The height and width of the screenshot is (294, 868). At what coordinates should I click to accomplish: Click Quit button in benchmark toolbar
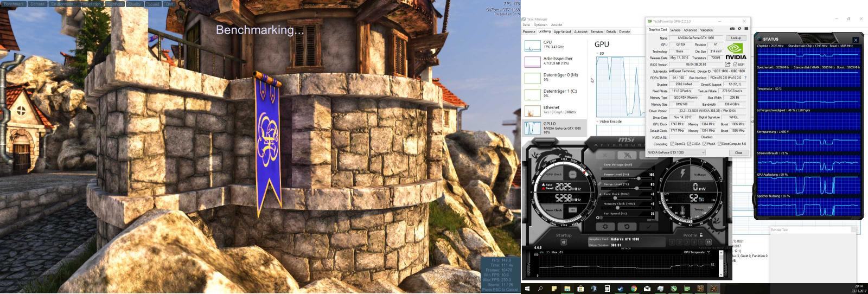pyautogui.click(x=169, y=4)
